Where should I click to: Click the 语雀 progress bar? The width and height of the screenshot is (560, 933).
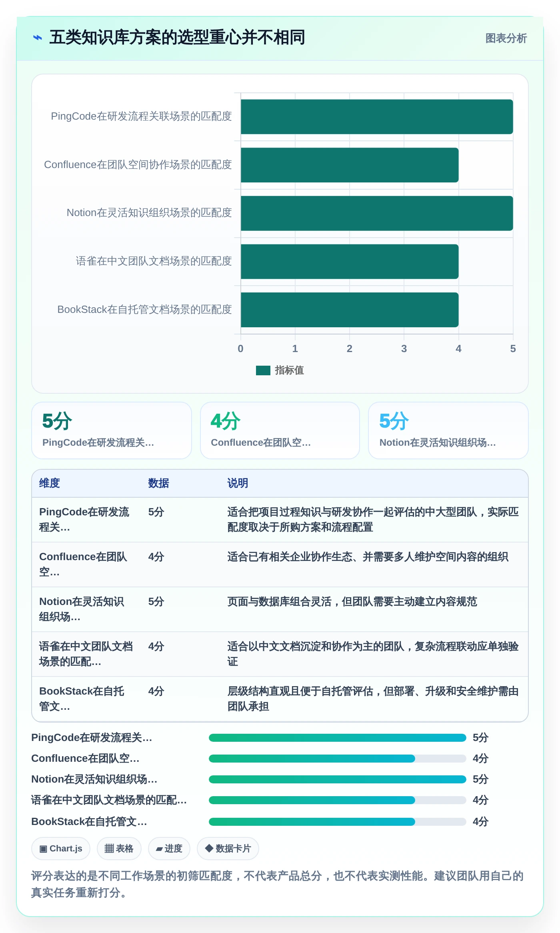click(337, 800)
